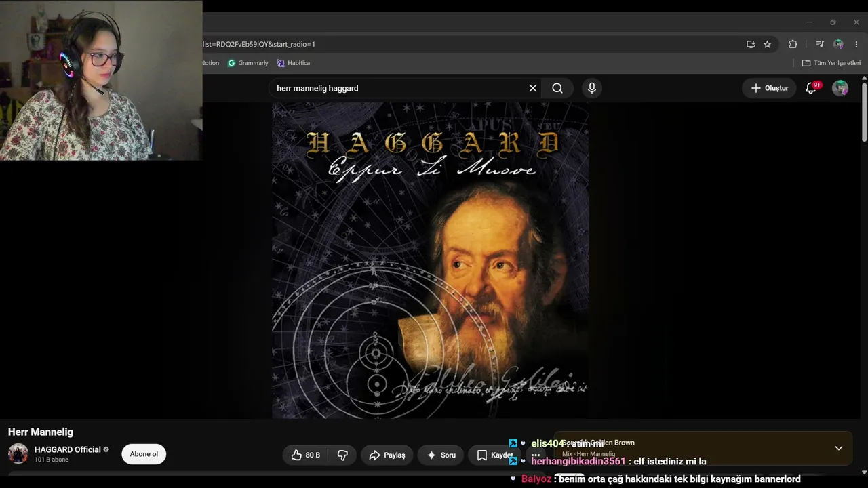Screen dimensions: 868x488
Task: Like the video with thumbs-up 80 B
Action: pos(306,455)
